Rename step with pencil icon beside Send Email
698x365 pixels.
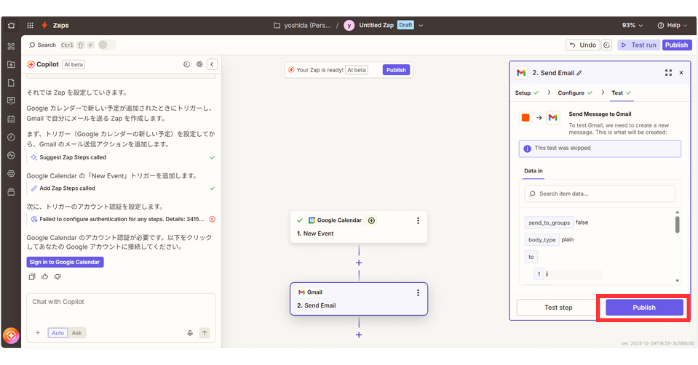tap(579, 73)
